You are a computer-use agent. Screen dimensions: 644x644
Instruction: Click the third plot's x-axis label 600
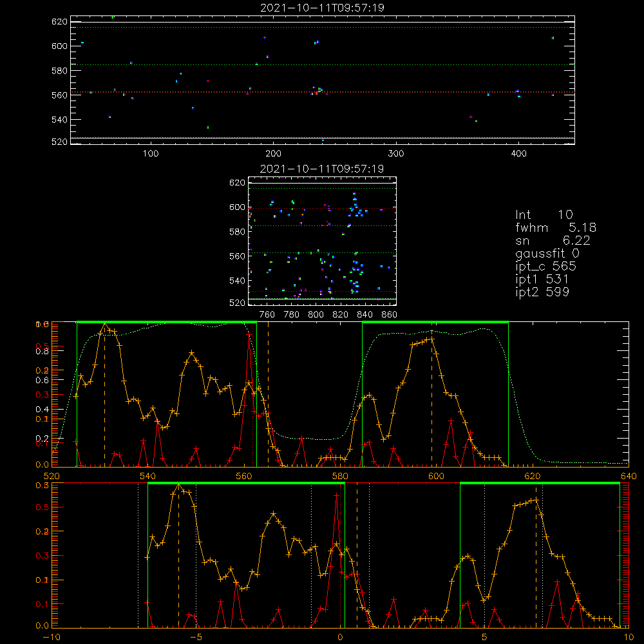coord(436,476)
